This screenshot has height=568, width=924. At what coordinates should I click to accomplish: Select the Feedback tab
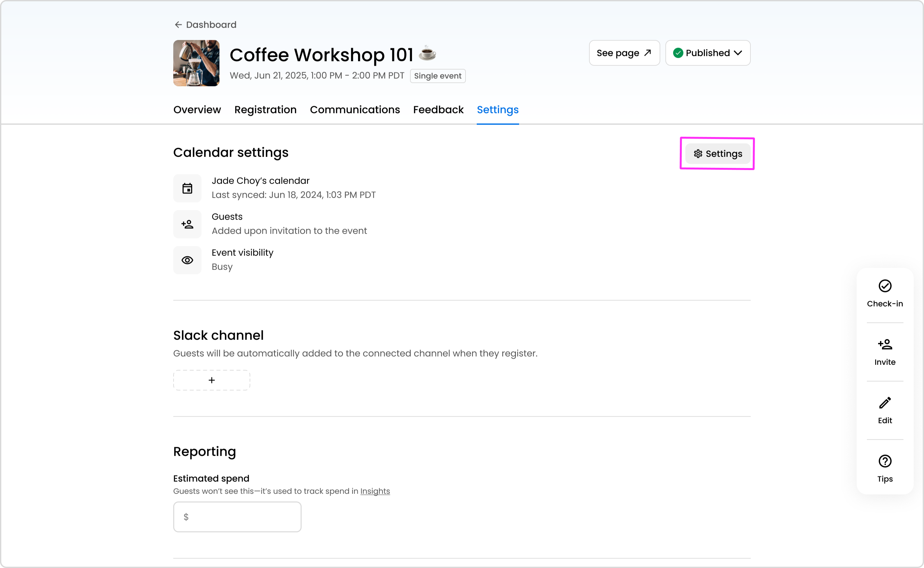click(438, 110)
